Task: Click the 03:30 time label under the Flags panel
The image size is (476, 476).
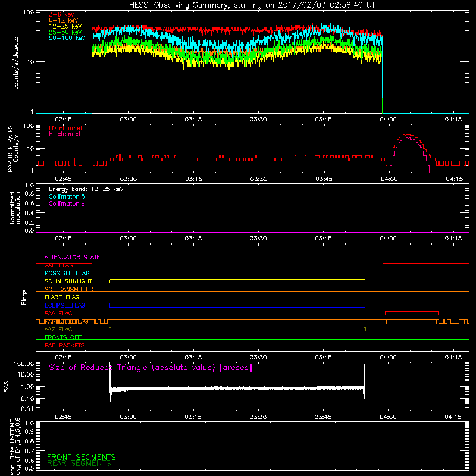Action: pyautogui.click(x=258, y=358)
